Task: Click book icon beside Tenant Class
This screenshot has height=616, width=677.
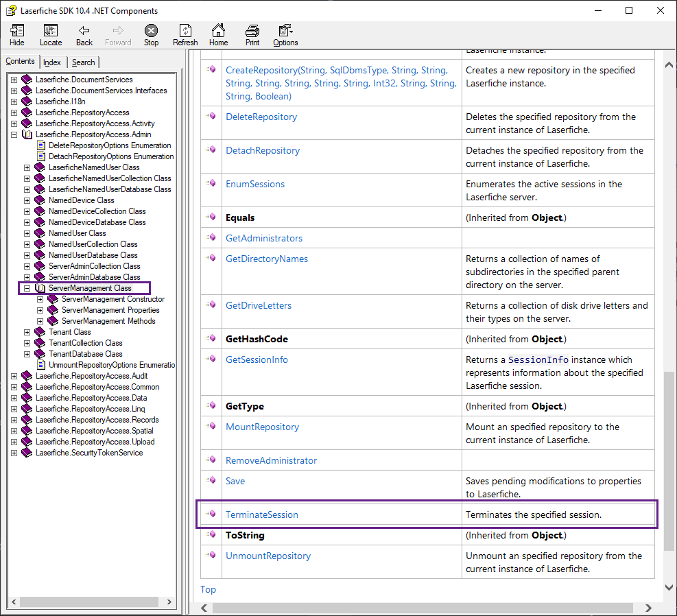Action: (x=40, y=332)
